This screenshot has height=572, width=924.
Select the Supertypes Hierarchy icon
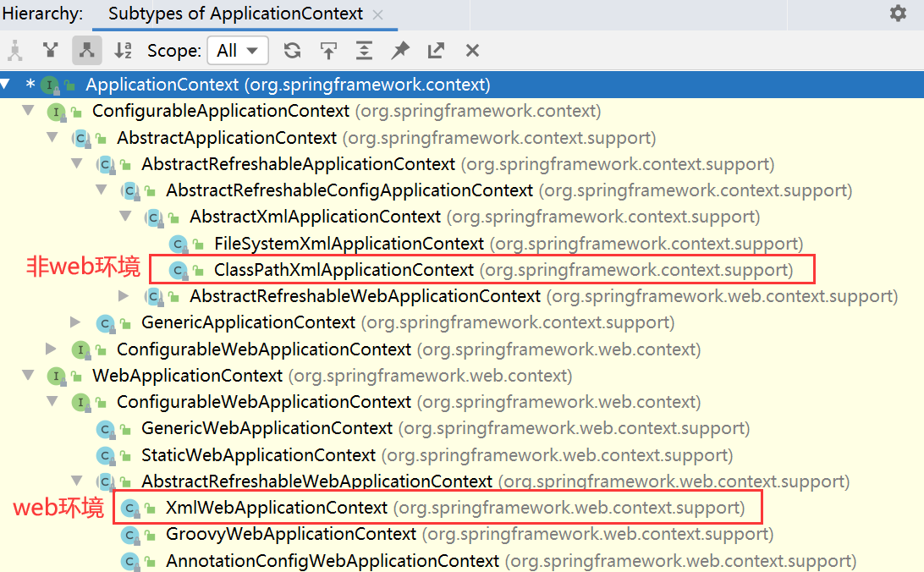[51, 51]
